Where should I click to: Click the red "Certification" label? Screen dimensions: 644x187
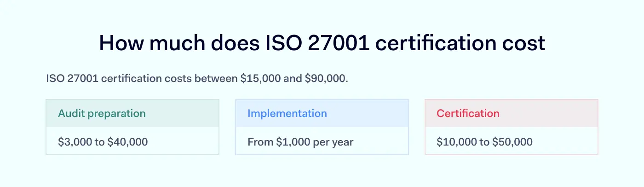(468, 113)
